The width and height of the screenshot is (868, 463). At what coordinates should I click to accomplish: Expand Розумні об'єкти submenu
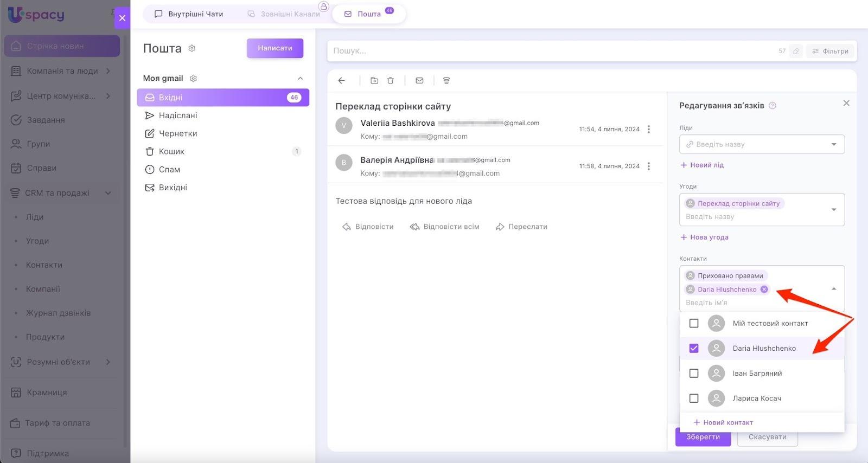[x=108, y=362]
